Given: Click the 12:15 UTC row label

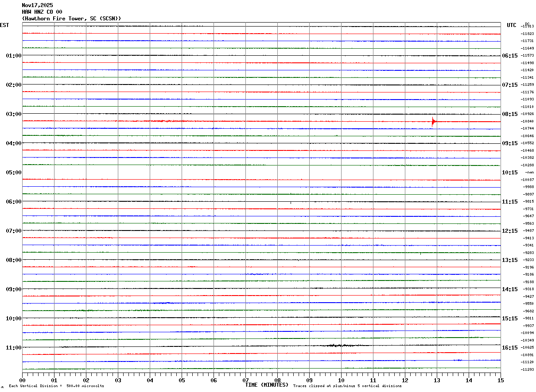Looking at the screenshot, I should (509, 231).
